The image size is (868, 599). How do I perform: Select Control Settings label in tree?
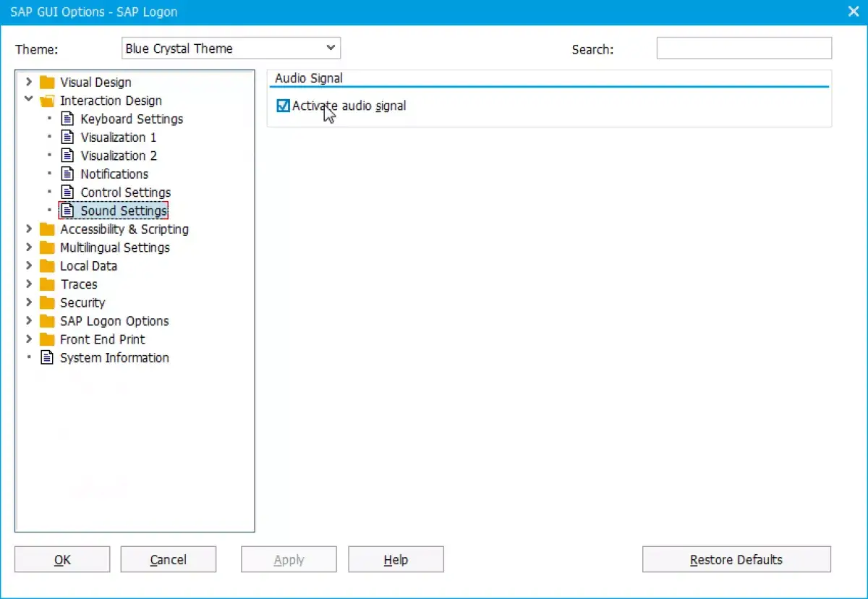pos(126,192)
